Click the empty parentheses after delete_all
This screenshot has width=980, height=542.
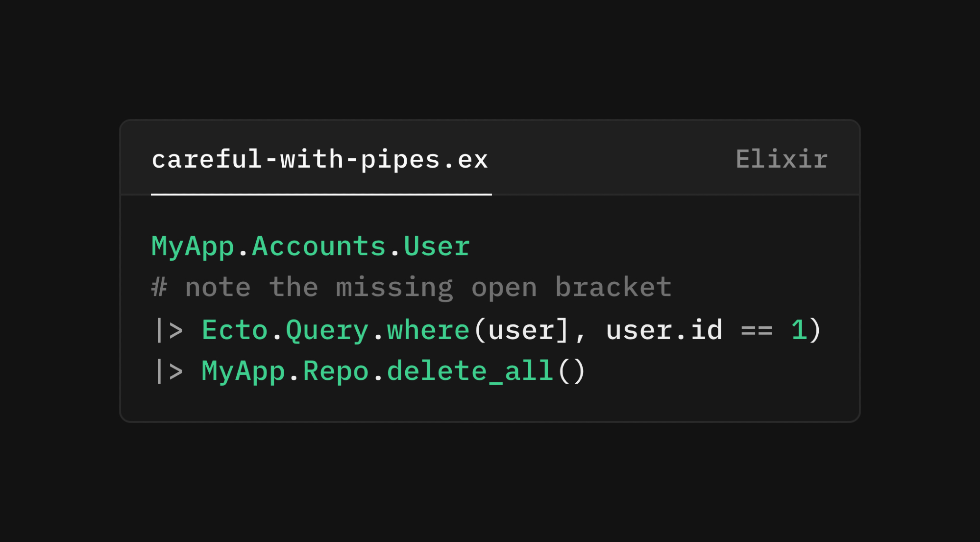[x=571, y=371]
